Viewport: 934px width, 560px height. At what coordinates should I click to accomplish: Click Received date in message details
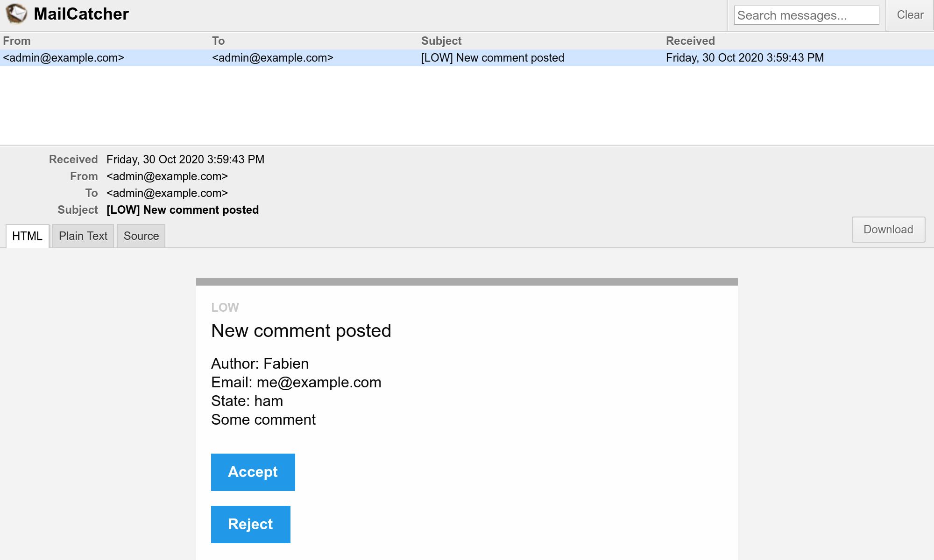pos(185,160)
